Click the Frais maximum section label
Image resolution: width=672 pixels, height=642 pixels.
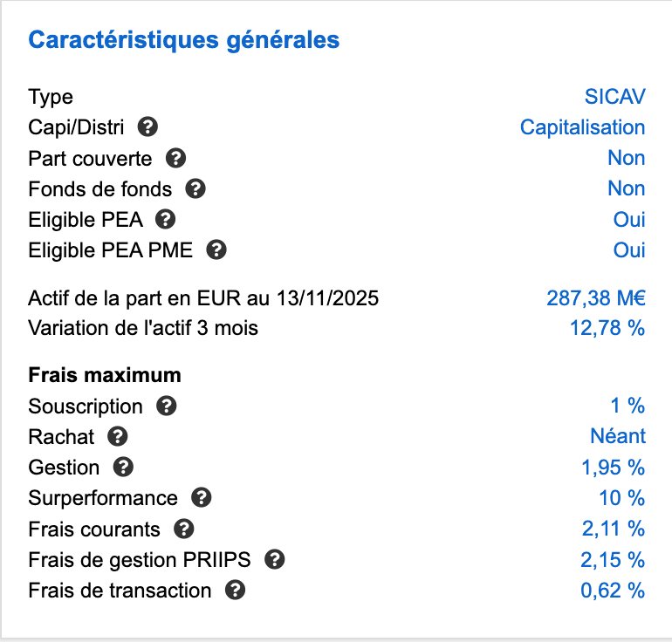105,375
